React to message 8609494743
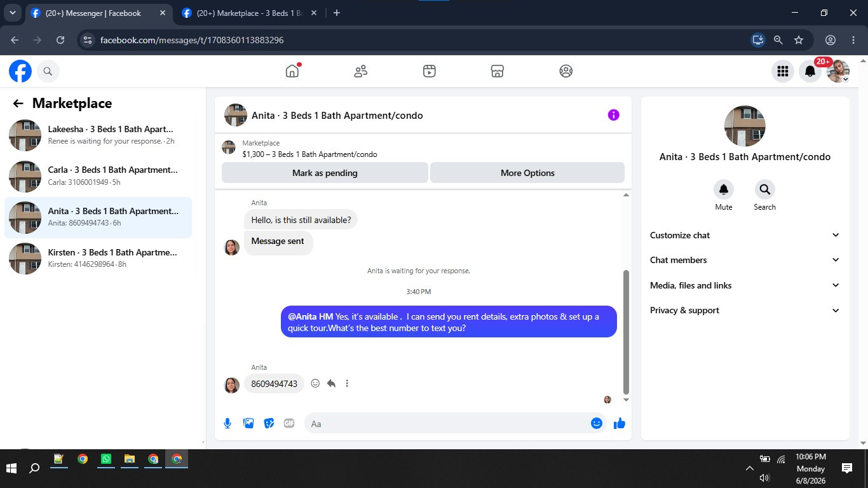This screenshot has width=868, height=488. coord(315,383)
